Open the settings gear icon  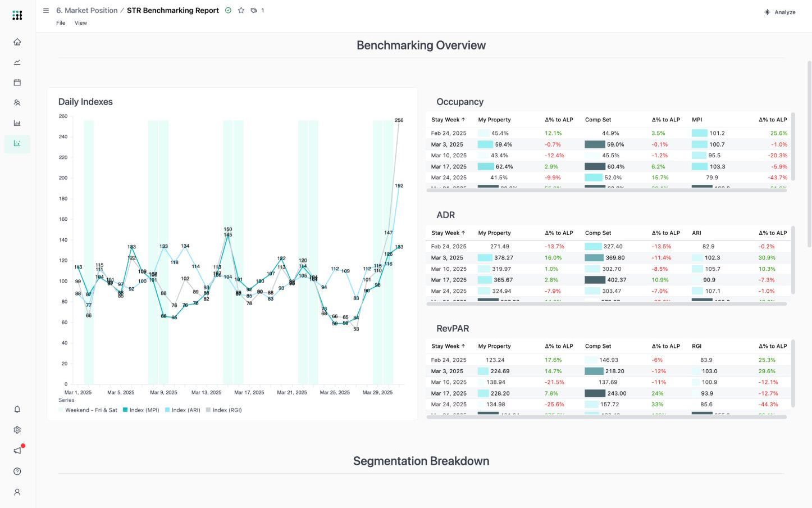[17, 430]
